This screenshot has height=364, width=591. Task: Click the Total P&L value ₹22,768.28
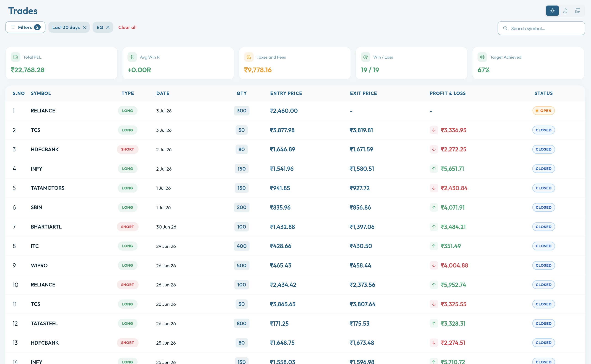click(27, 70)
